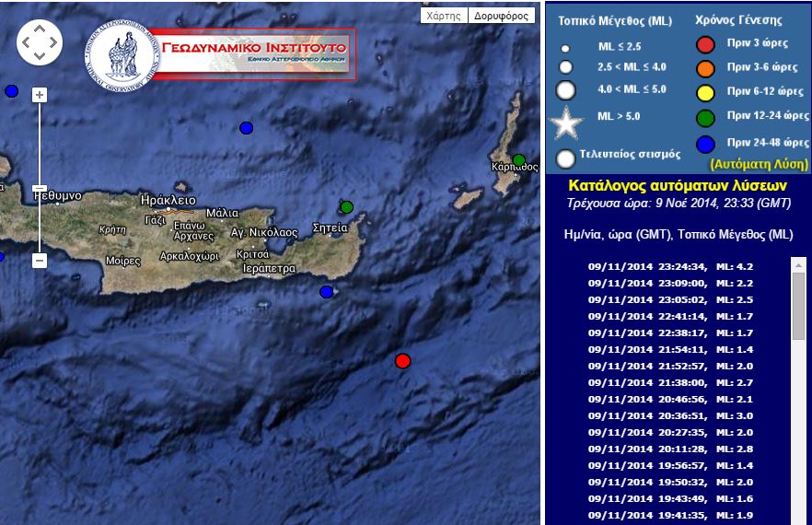The width and height of the screenshot is (812, 525).
Task: Zoom out with the minus button
Action: [40, 260]
